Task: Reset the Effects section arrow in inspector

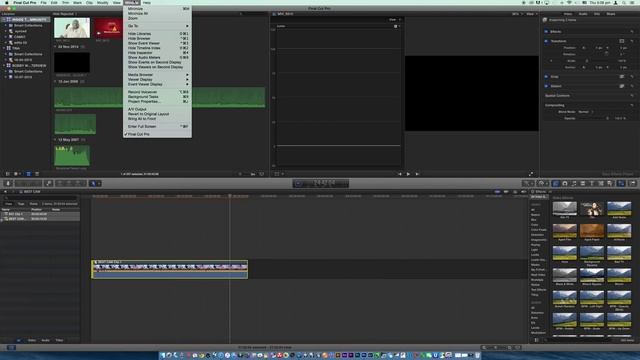Action: [x=632, y=31]
